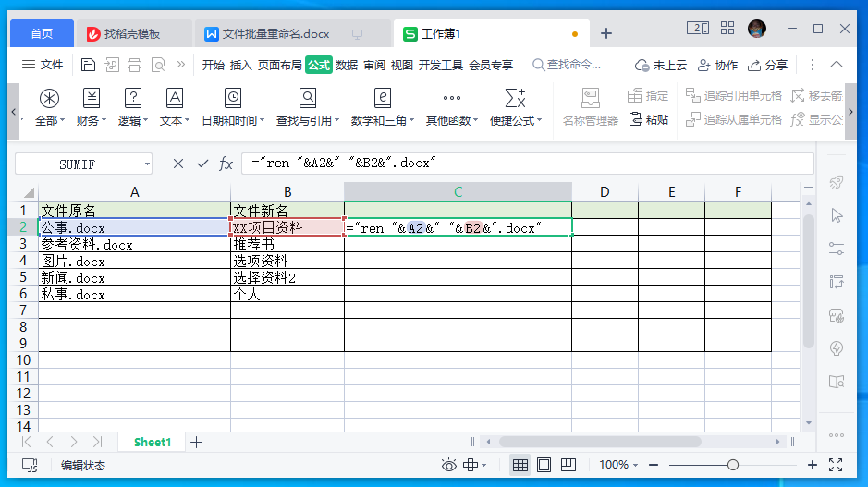Open the 逻辑 functions dropdown
This screenshot has height=487, width=868.
coord(133,107)
